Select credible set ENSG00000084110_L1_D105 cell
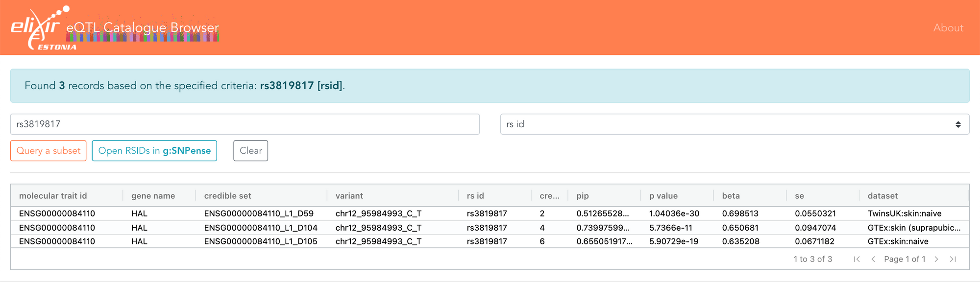980x283 pixels. 261,241
